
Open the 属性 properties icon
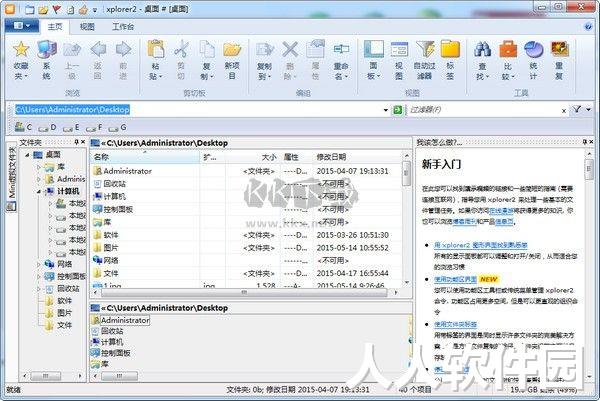pyautogui.click(x=315, y=50)
